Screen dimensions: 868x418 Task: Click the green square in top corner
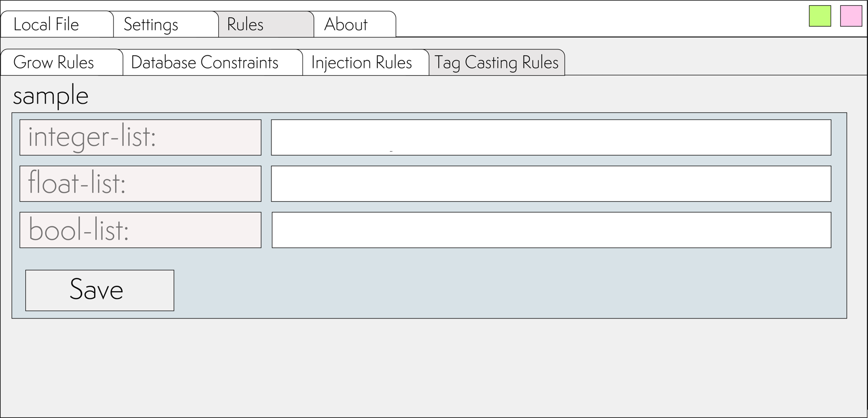tap(820, 16)
